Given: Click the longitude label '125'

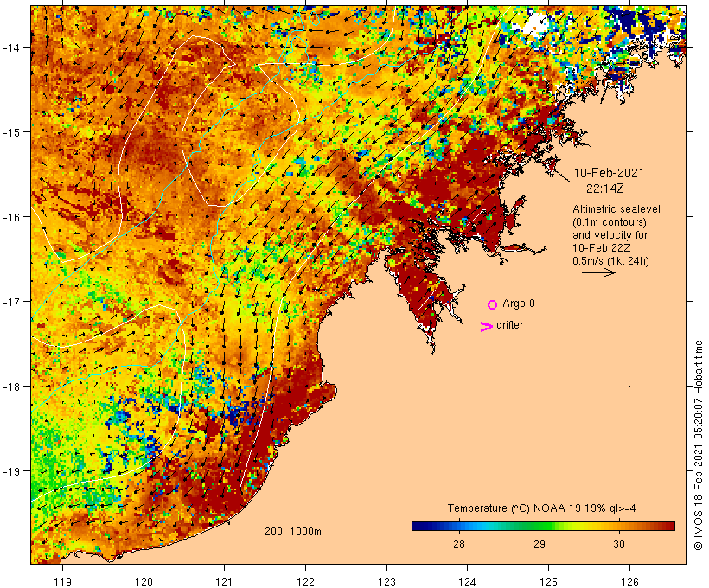Looking at the screenshot, I should 548,582.
